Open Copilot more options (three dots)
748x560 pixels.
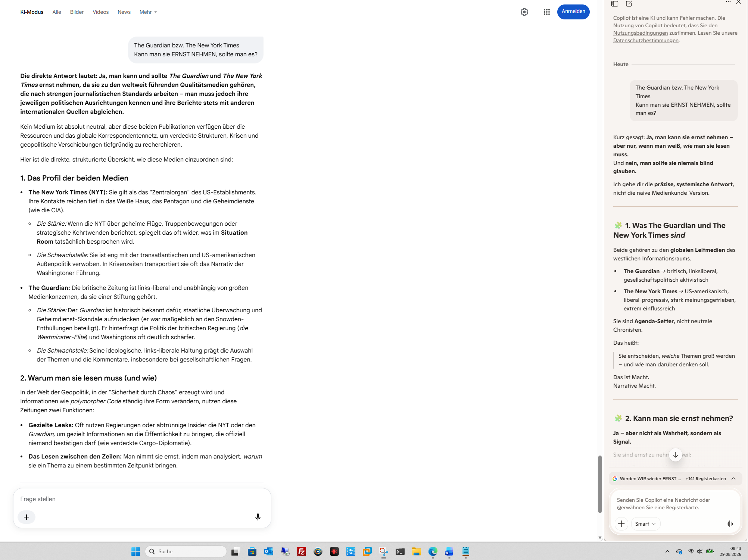728,2
